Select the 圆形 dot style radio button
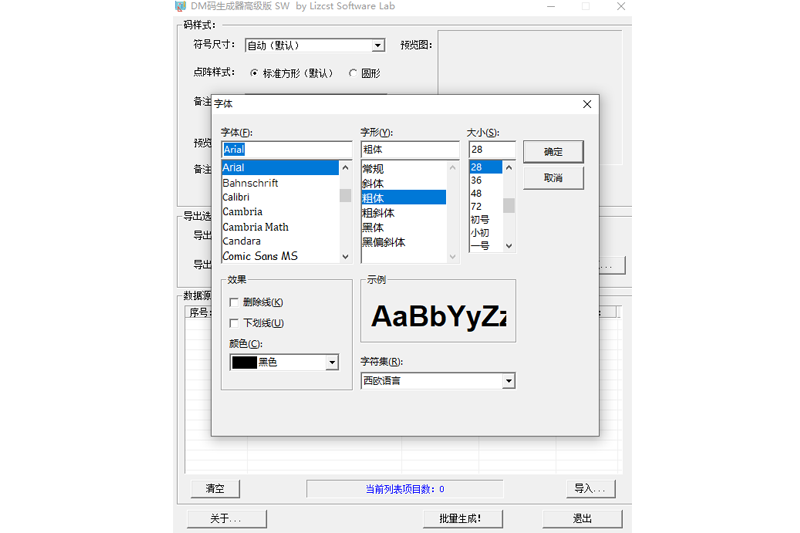Image resolution: width=800 pixels, height=533 pixels. tap(353, 73)
